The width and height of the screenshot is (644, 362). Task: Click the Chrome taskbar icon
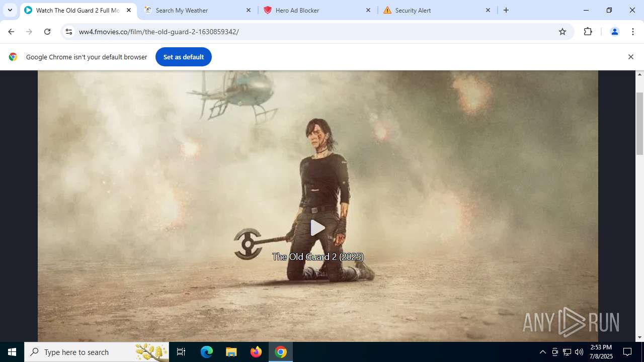tap(281, 352)
